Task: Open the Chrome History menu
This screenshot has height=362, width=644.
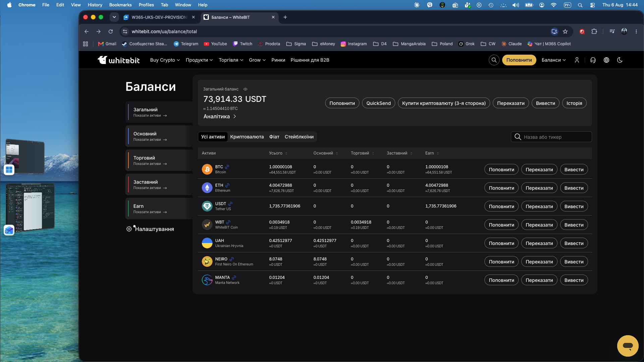Action: tap(95, 5)
